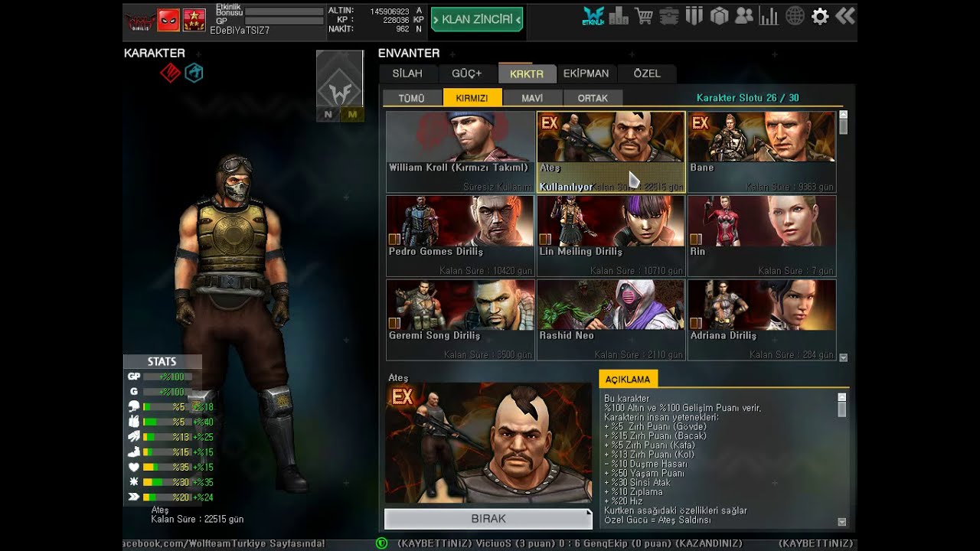Viewport: 980px width, 551px height.
Task: Select the Rin character card
Action: (762, 236)
